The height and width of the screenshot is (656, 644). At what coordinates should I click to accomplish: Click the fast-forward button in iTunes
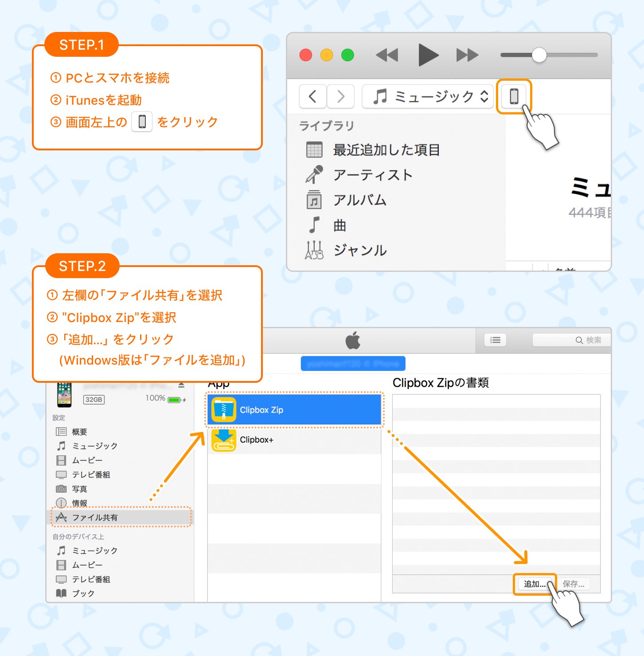pyautogui.click(x=468, y=55)
